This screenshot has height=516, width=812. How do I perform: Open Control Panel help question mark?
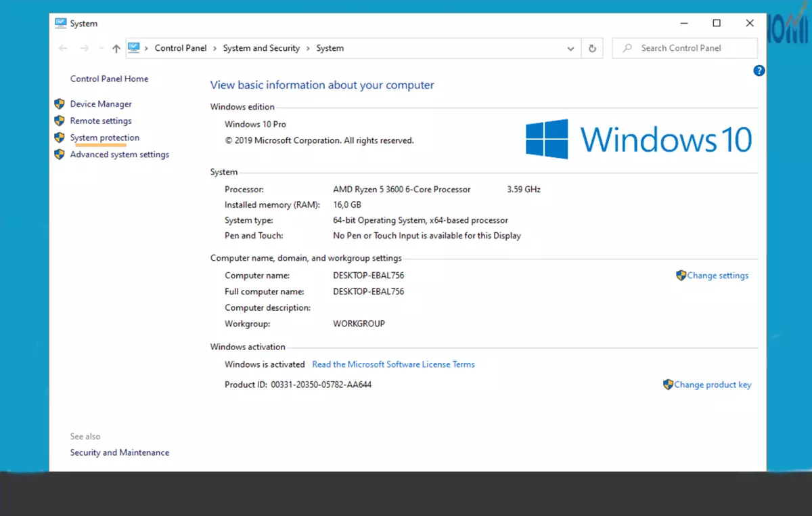[759, 70]
